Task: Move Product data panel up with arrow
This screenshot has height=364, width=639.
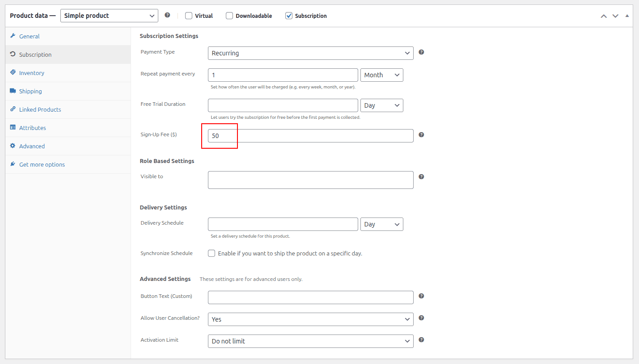Action: click(x=604, y=16)
